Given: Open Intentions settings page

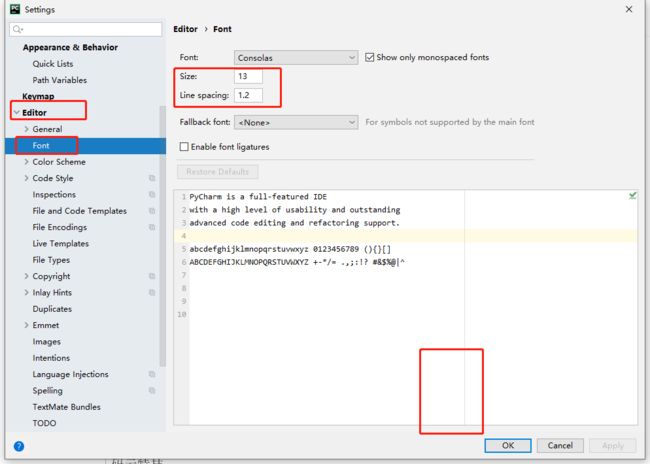Looking at the screenshot, I should click(51, 358).
